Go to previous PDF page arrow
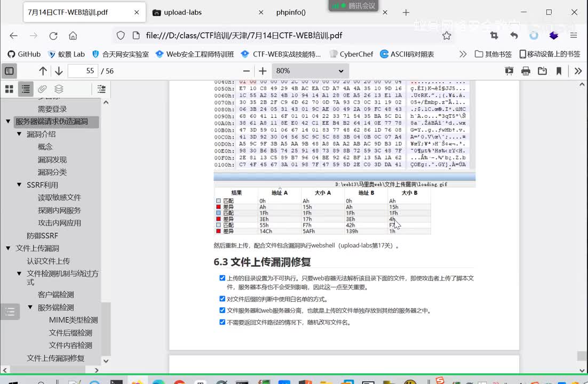The image size is (588, 384). point(43,71)
